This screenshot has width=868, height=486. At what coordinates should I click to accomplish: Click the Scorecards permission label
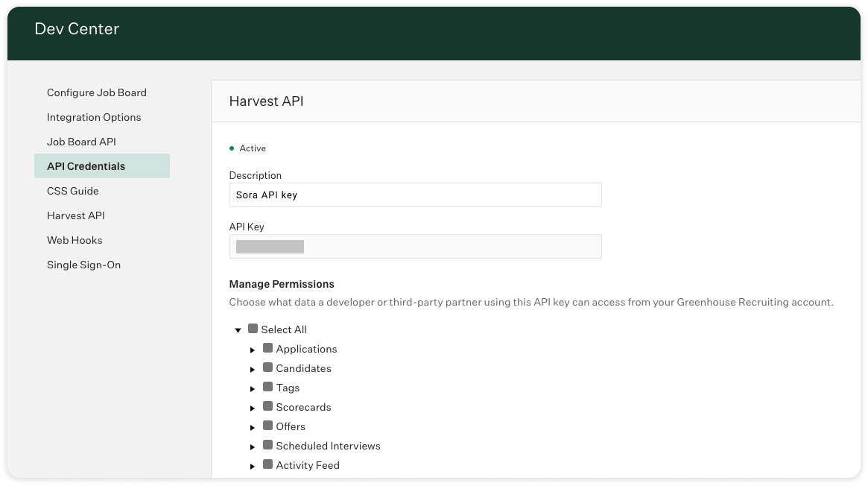[304, 408]
